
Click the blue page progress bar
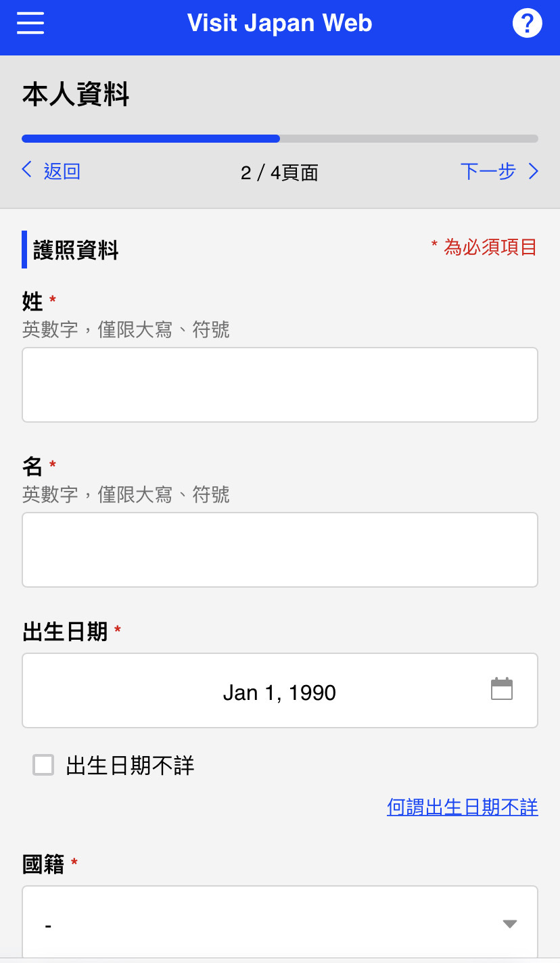pos(151,139)
